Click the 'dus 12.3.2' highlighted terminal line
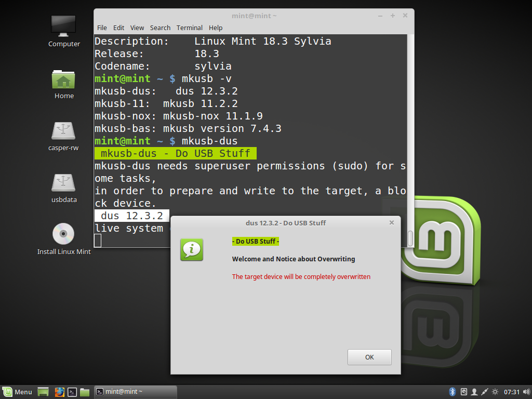Image resolution: width=532 pixels, height=399 pixels. (131, 216)
